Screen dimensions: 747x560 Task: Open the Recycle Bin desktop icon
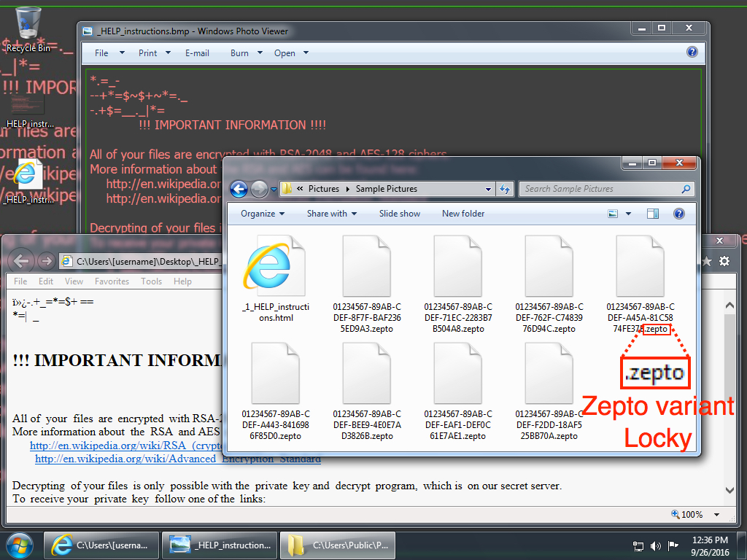(x=27, y=28)
